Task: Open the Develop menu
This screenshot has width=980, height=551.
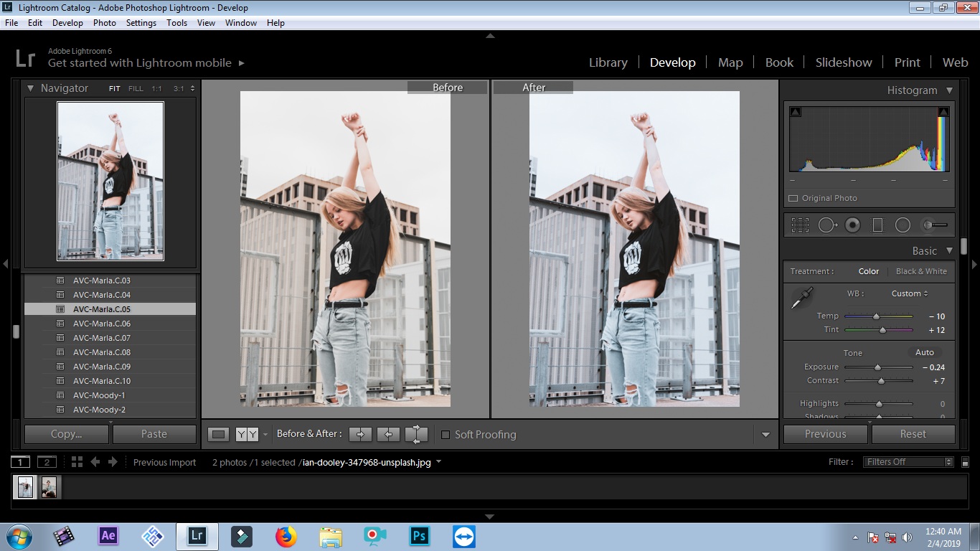Action: [67, 23]
